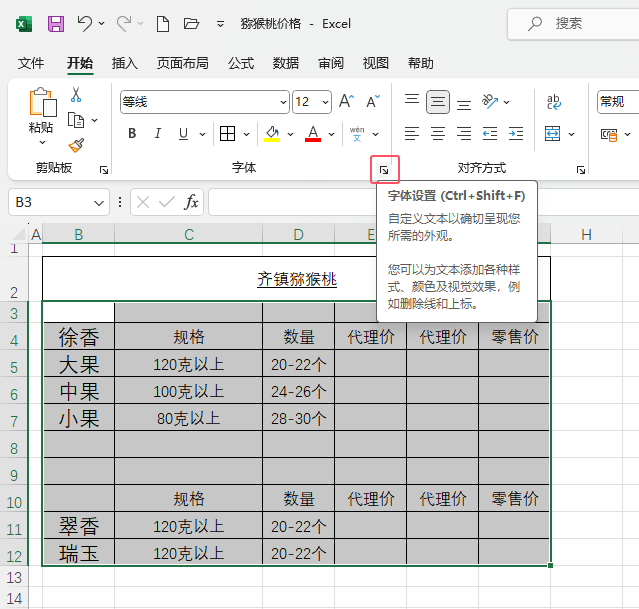
Task: Expand the Paste options arrow
Action: point(42,143)
